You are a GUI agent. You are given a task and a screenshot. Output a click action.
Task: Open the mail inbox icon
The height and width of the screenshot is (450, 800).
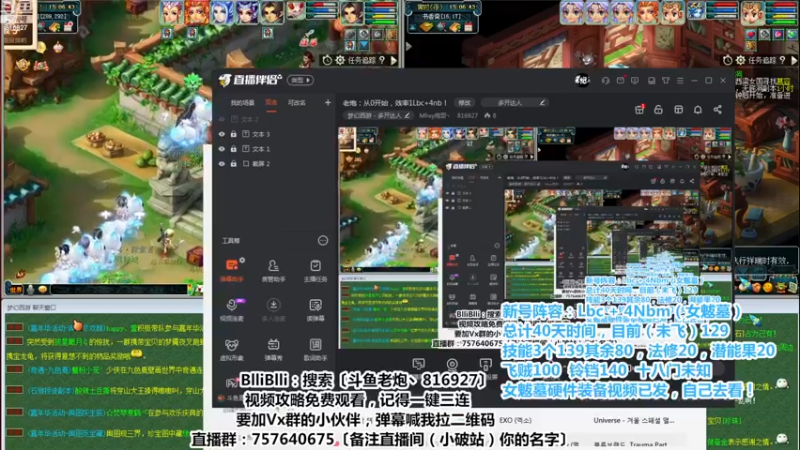click(620, 81)
